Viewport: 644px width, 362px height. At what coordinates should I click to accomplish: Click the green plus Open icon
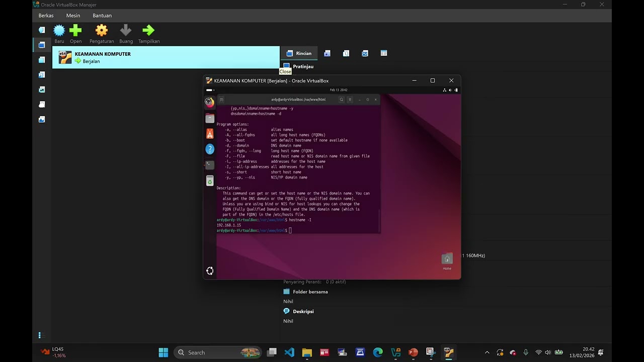tap(75, 31)
